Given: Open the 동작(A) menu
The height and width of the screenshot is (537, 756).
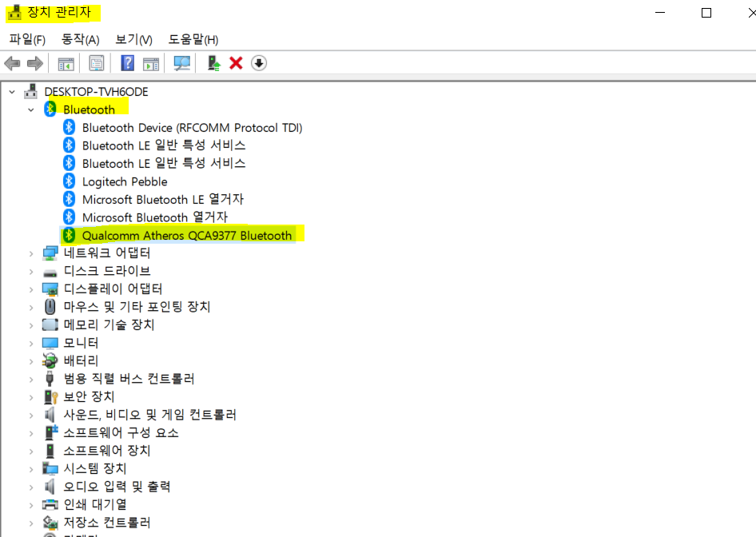Looking at the screenshot, I should click(81, 39).
